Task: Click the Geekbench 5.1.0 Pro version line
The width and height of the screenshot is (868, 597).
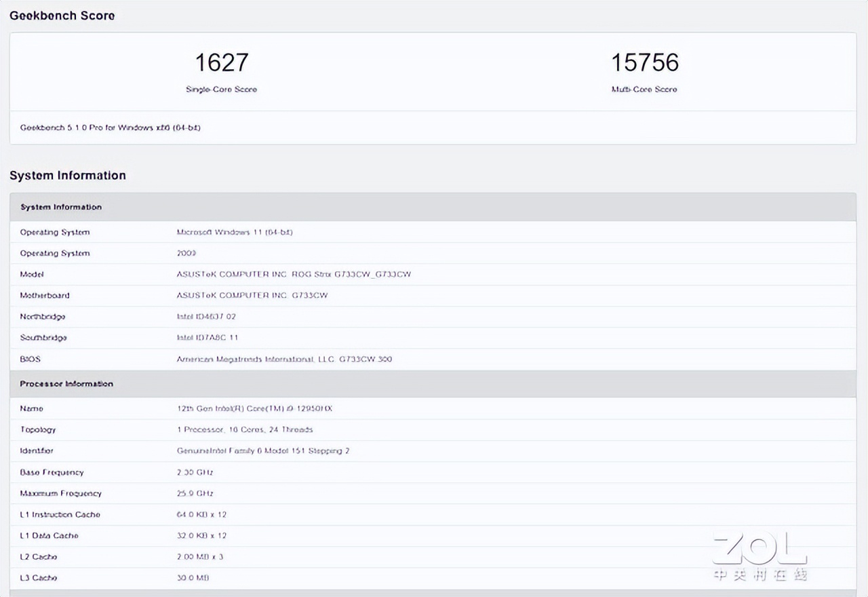Action: 111,128
